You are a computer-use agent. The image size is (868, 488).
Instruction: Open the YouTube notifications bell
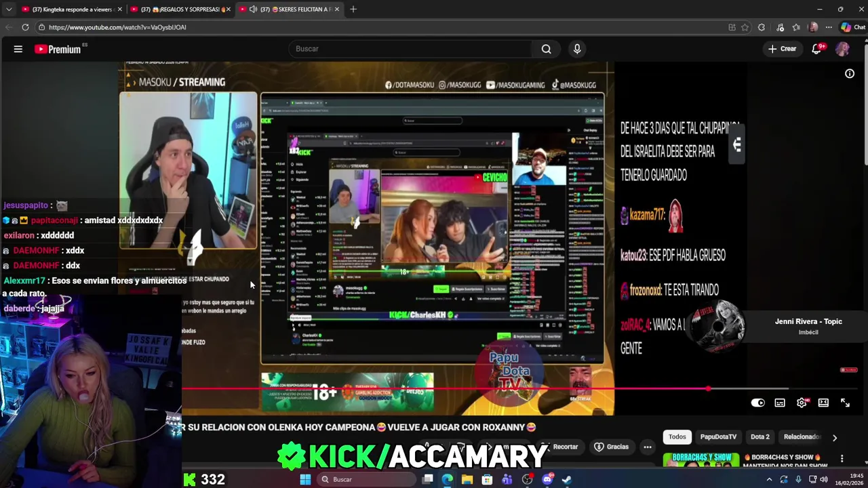pos(816,49)
